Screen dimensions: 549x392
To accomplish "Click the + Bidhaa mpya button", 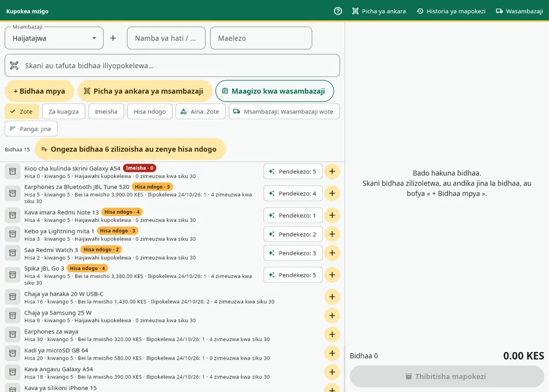I will pyautogui.click(x=39, y=91).
